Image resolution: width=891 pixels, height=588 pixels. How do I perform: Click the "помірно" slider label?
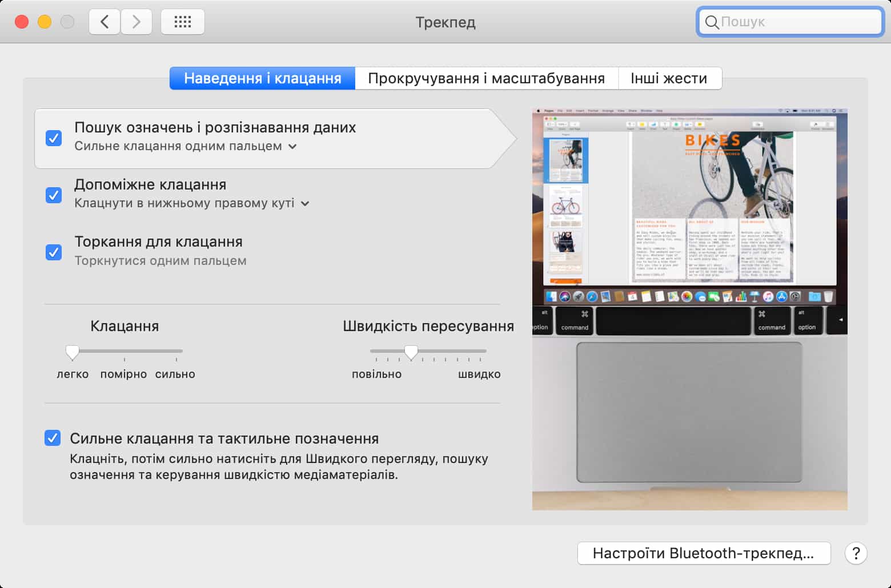(123, 374)
